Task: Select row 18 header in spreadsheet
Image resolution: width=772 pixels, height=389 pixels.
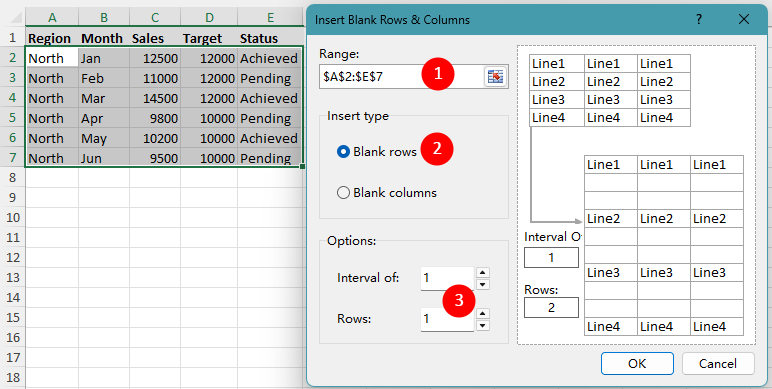Action: [x=12, y=378]
